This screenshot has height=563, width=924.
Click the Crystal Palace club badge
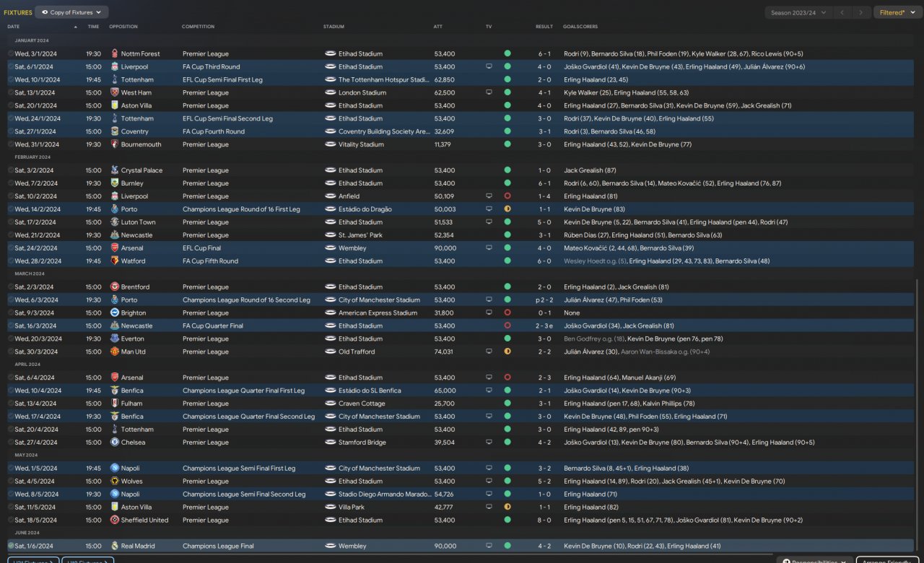click(114, 170)
